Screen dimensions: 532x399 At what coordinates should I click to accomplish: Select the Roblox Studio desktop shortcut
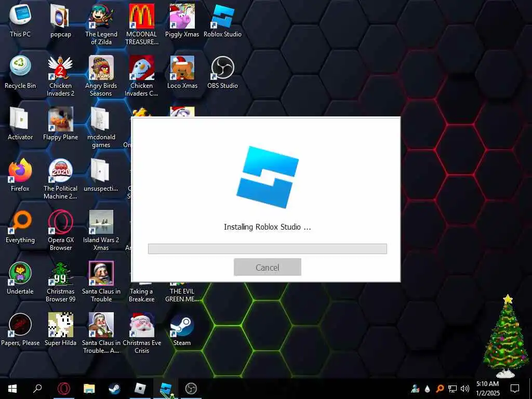pyautogui.click(x=222, y=20)
